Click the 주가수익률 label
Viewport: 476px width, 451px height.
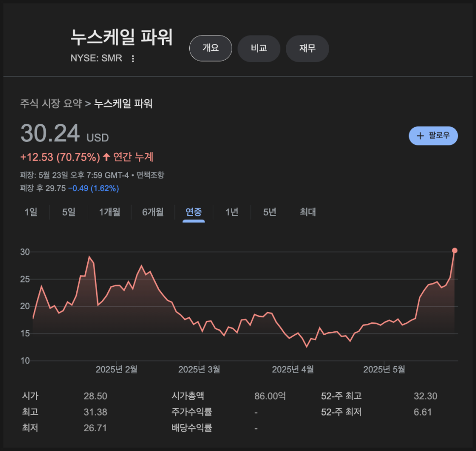click(x=192, y=412)
